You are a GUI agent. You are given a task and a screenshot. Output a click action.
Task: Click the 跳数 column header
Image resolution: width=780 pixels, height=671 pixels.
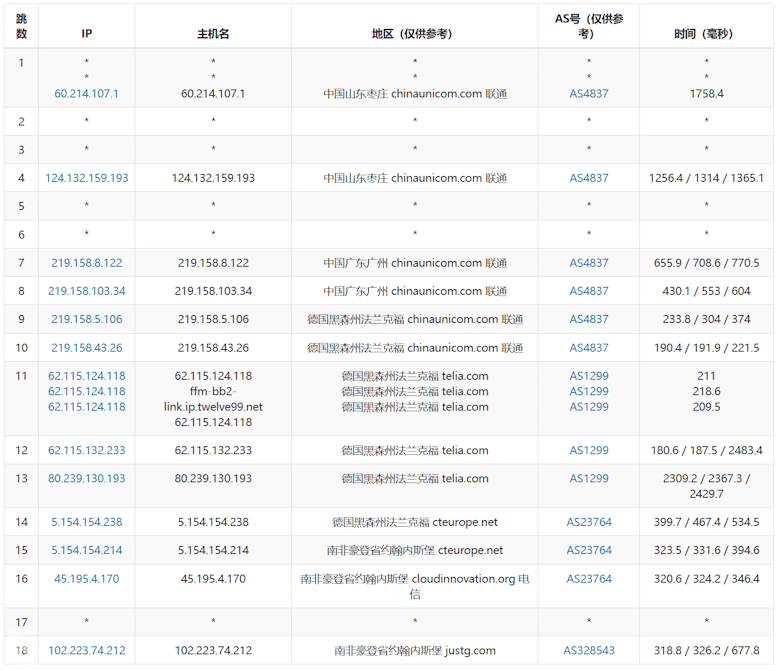tap(21, 26)
